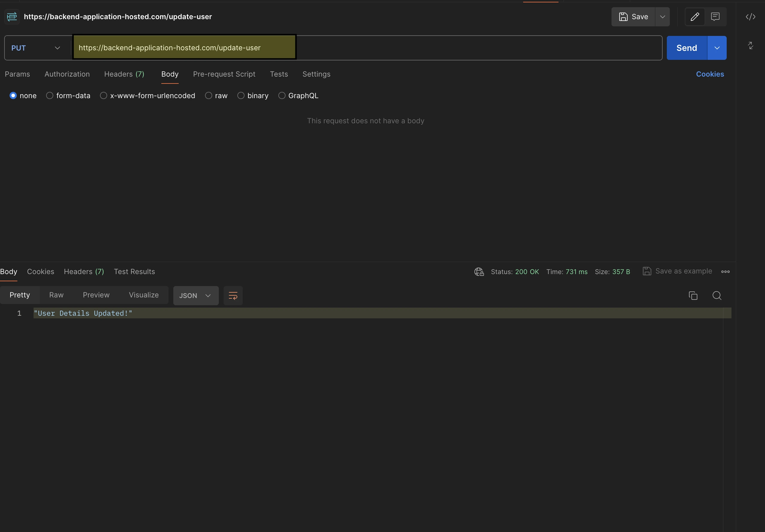This screenshot has height=532, width=765.
Task: Click the Save as example icon
Action: (x=647, y=271)
